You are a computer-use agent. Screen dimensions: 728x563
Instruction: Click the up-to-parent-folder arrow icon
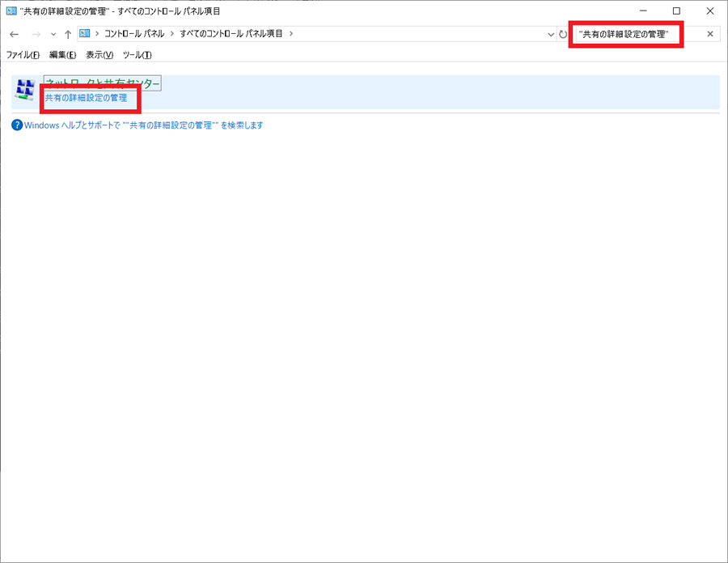coord(68,34)
